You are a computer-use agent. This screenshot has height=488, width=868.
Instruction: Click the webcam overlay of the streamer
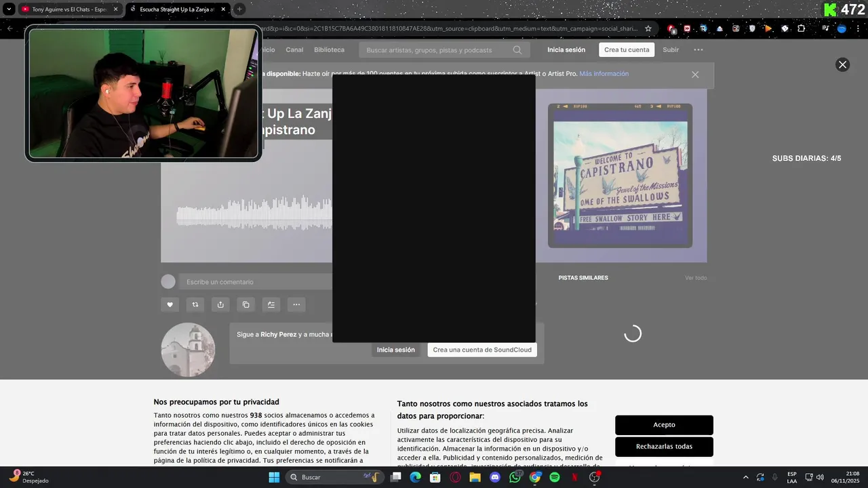tap(143, 94)
